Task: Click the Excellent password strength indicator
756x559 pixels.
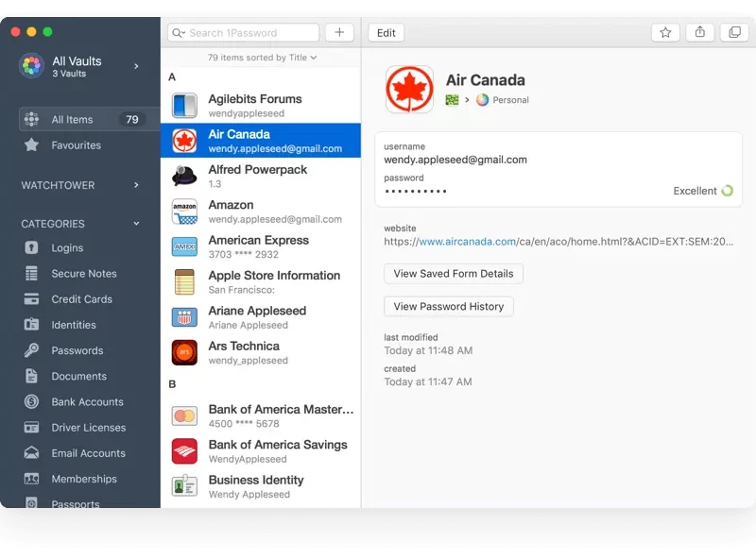Action: click(703, 191)
